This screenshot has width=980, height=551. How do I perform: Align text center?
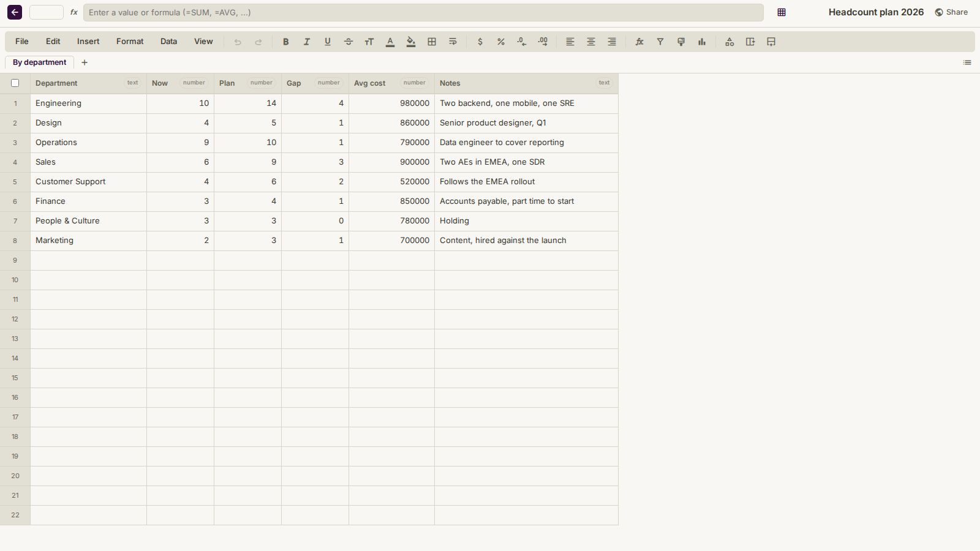(x=590, y=42)
